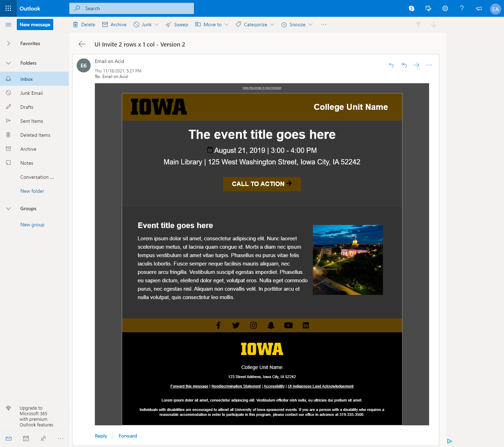The width and height of the screenshot is (504, 447).
Task: Open the Settings gear icon
Action: point(445,8)
